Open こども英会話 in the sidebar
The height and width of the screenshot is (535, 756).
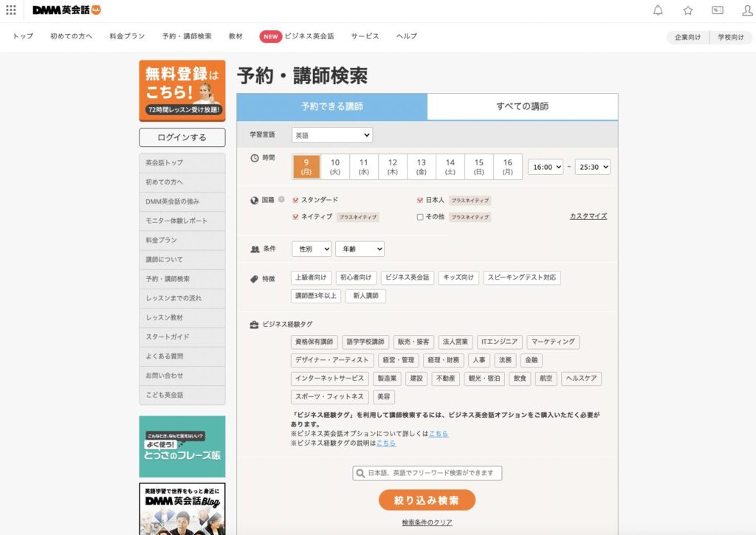182,395
